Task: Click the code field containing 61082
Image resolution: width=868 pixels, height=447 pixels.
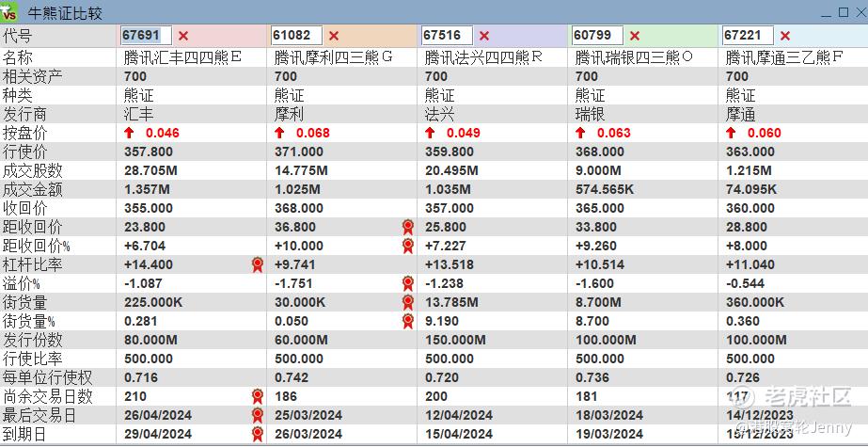Action: pos(297,36)
